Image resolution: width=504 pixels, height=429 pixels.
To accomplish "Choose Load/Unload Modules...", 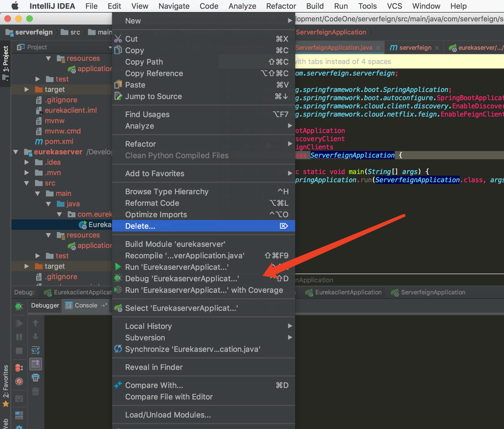I will point(204,415).
